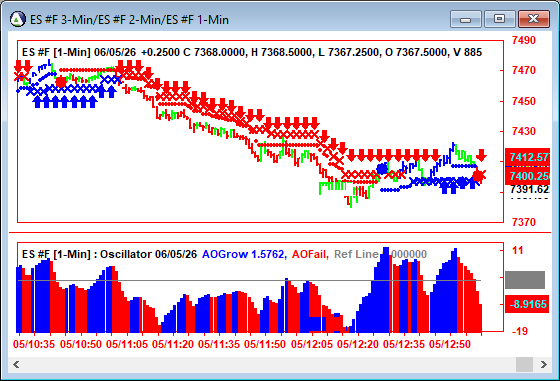Click the 7370 price axis label
560x381 pixels.
(x=524, y=222)
